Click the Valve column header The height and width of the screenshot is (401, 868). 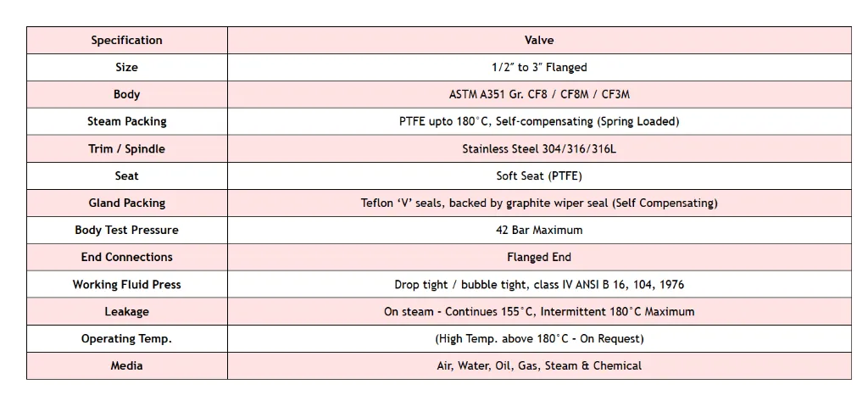tap(539, 41)
